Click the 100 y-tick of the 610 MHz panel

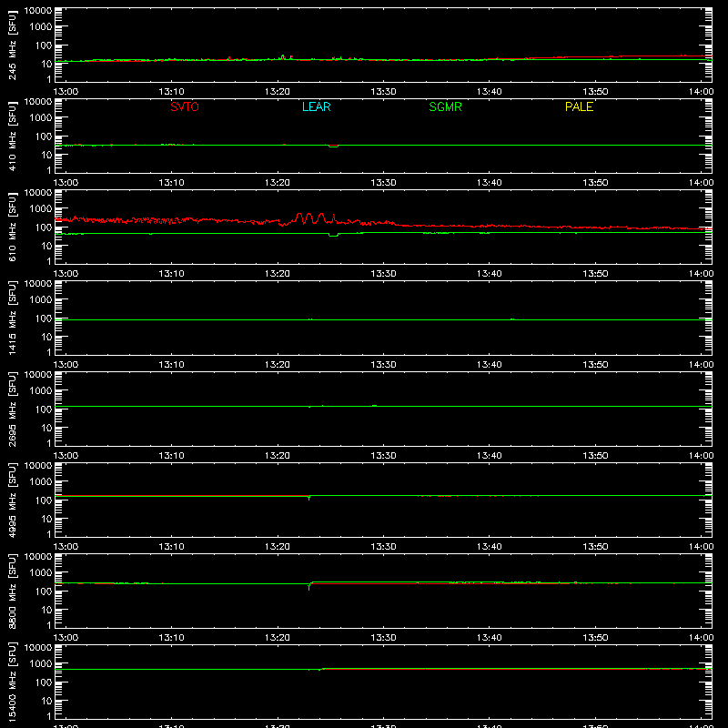pyautogui.click(x=44, y=227)
